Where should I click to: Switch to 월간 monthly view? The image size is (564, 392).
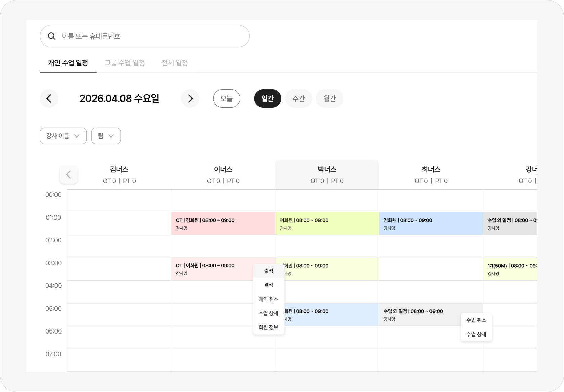point(329,99)
